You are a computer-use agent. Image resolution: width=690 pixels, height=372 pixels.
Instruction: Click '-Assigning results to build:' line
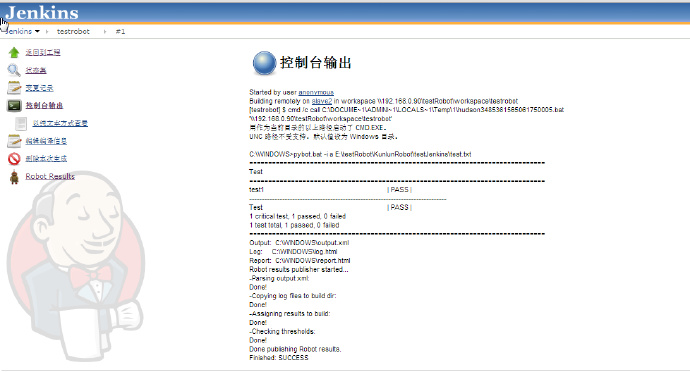(x=290, y=313)
